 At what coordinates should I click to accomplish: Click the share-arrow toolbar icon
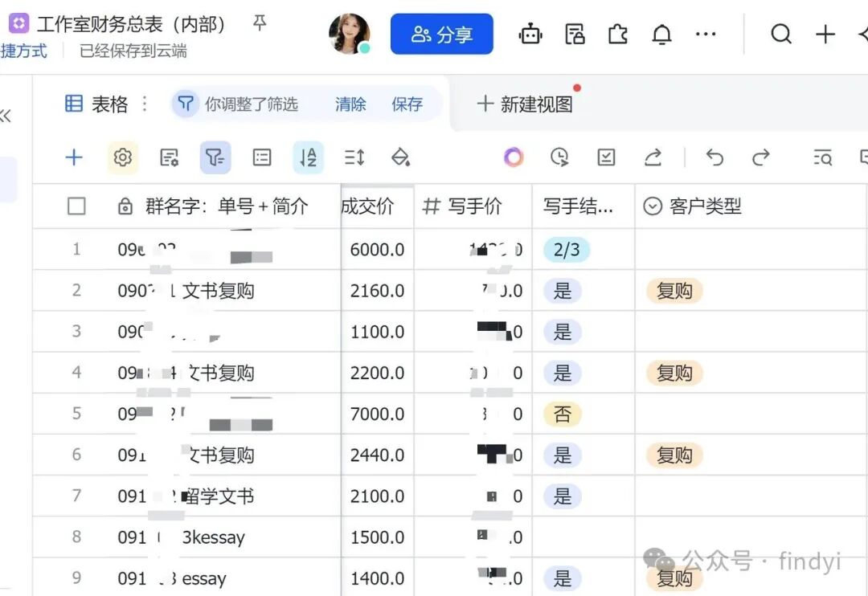coord(653,157)
